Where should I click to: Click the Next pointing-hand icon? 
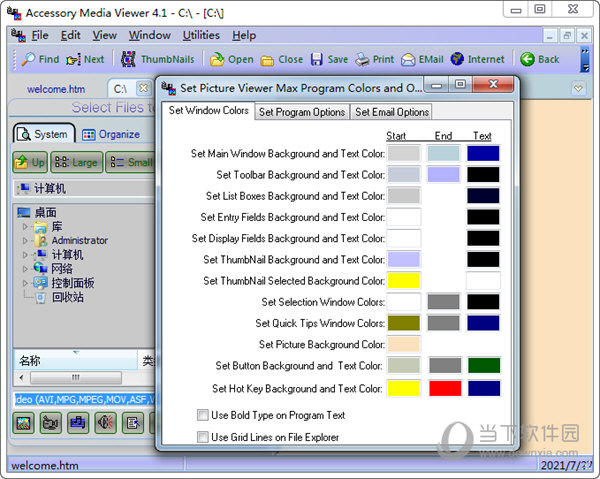(73, 60)
